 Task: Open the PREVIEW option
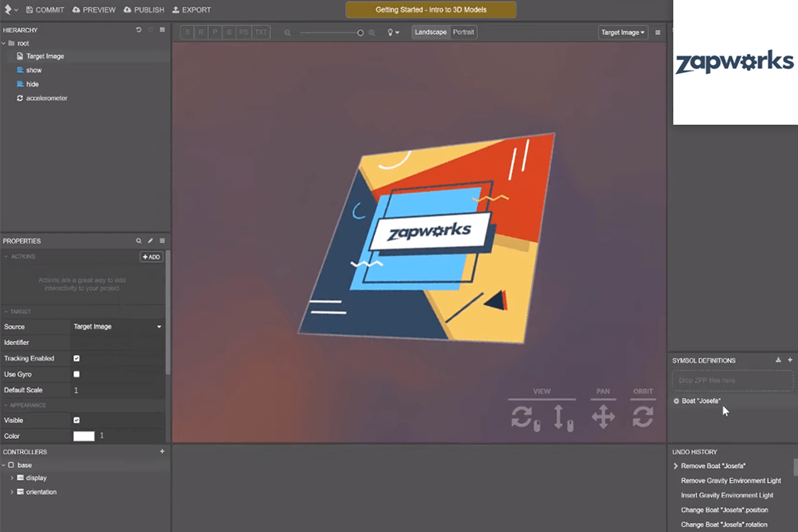[94, 10]
